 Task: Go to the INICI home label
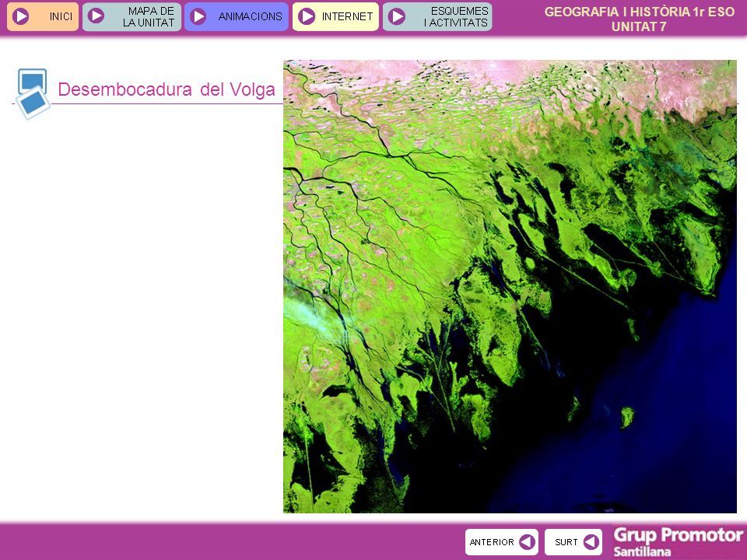click(x=61, y=16)
